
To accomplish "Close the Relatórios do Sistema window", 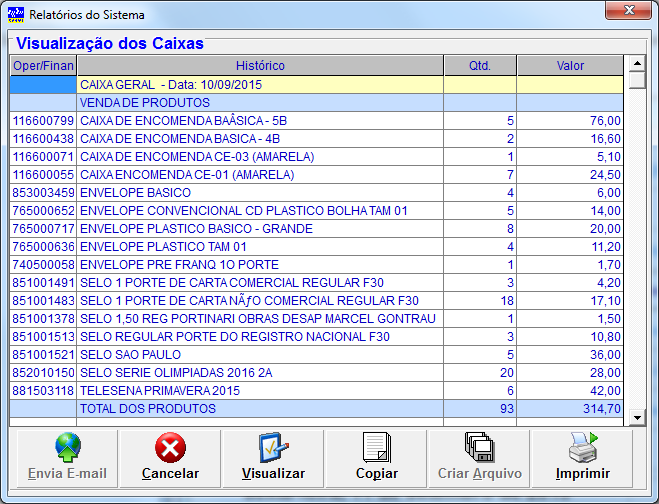I will 628,10.
